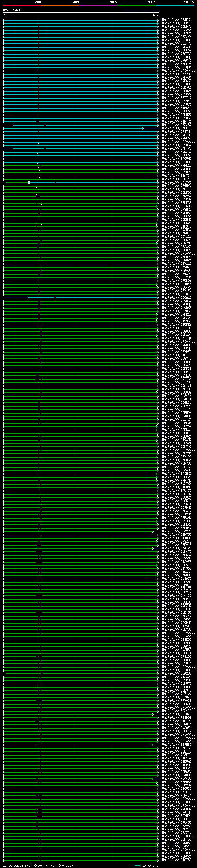The width and height of the screenshot is (197, 868).
Task: Click UniRef100_A2YCP9 label
Action: click(x=177, y=94)
